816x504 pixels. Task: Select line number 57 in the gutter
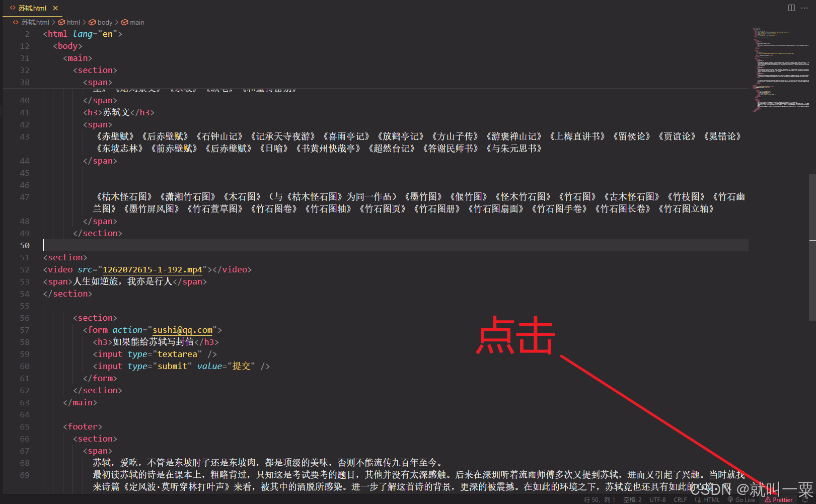(25, 330)
